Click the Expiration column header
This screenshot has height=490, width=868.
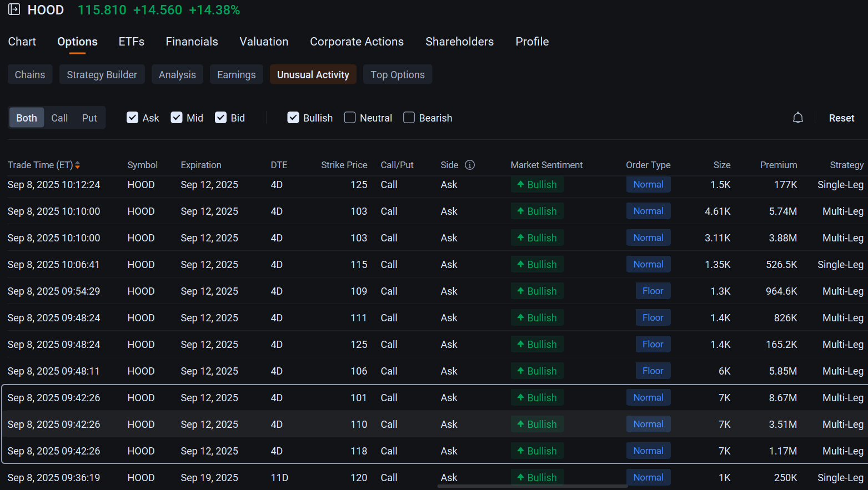[x=201, y=165]
